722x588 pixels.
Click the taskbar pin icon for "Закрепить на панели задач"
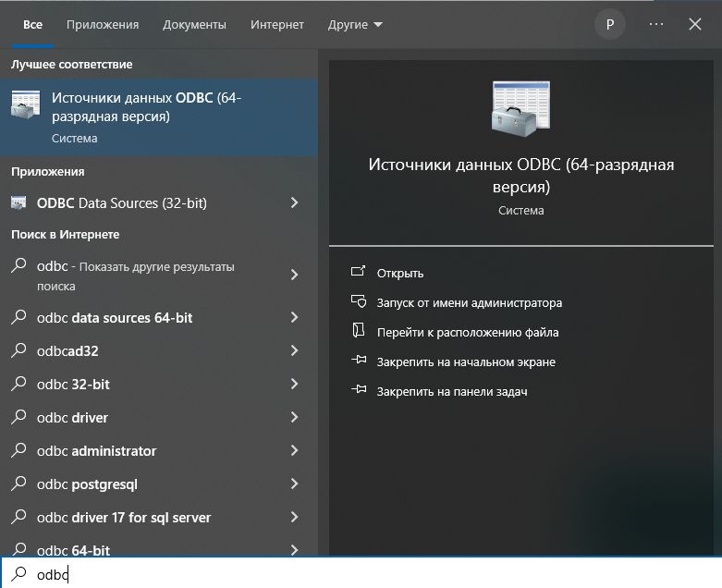click(x=359, y=391)
